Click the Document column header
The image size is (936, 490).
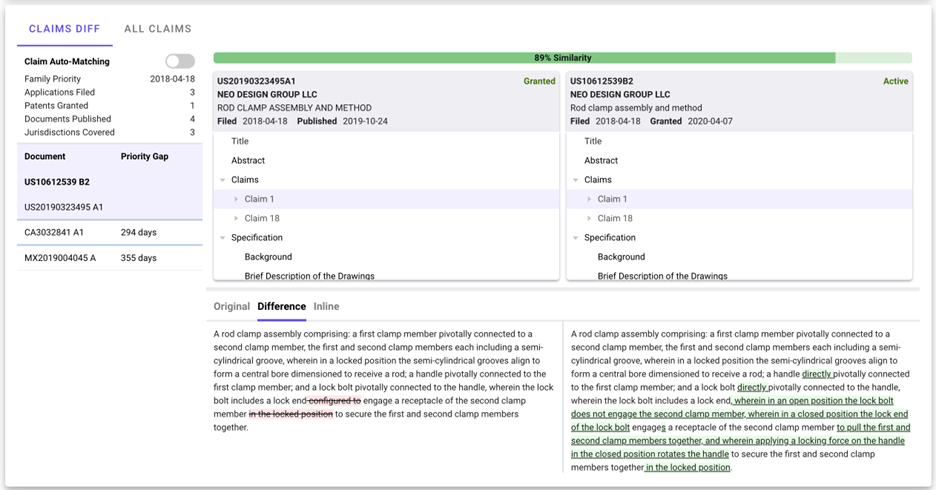(x=45, y=156)
